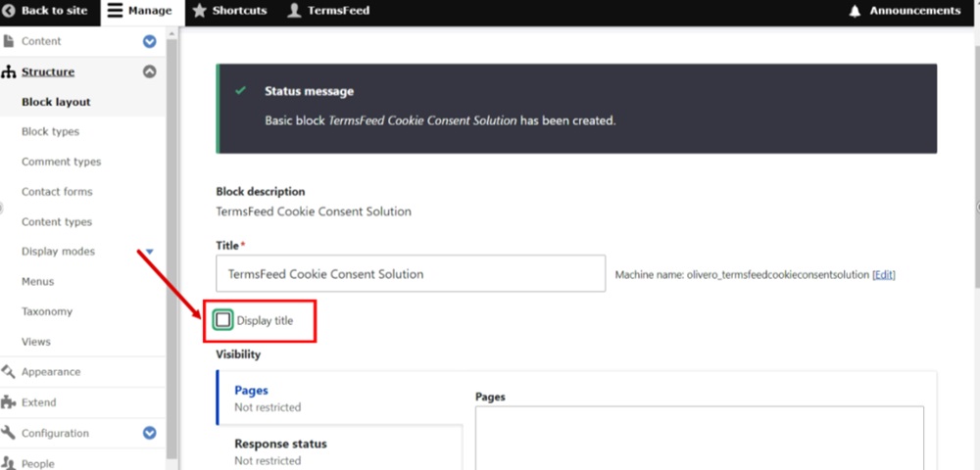Click the machine name text olivero_termsfeedcookieconsentsolution

[778, 274]
